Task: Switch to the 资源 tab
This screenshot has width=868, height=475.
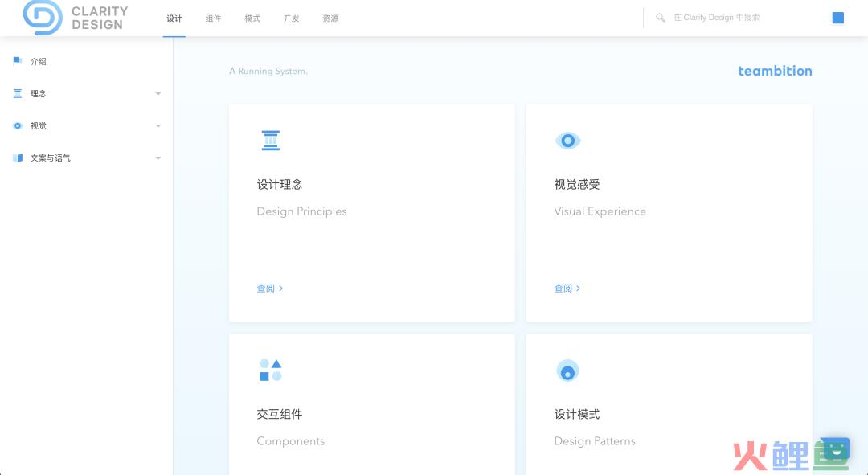Action: tap(330, 18)
